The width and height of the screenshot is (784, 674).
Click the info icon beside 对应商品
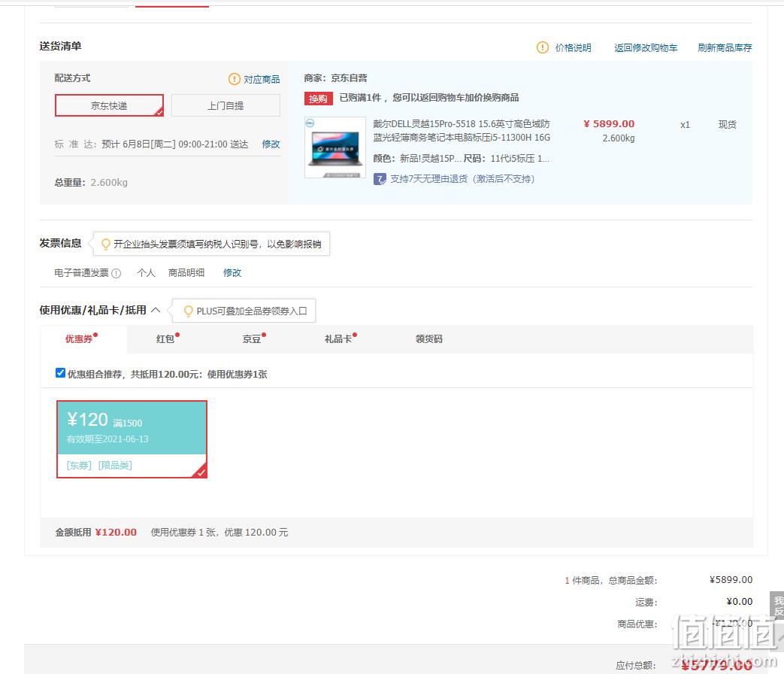[x=234, y=79]
